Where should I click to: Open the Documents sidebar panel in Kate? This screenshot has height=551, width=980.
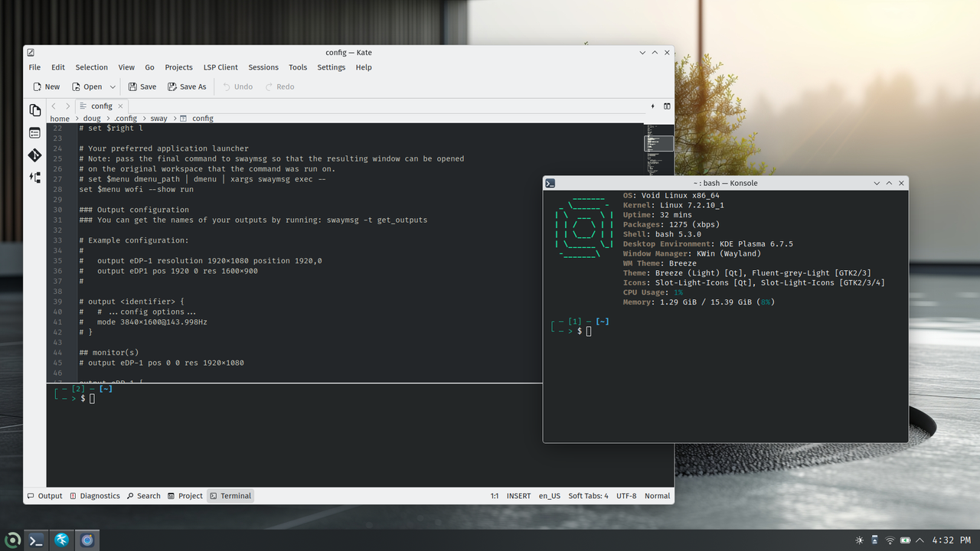coord(34,110)
